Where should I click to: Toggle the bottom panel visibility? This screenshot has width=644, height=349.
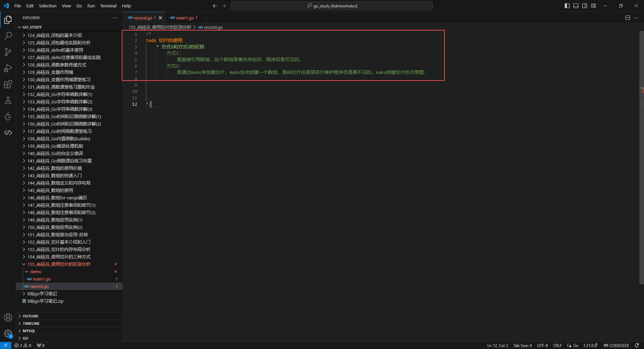pyautogui.click(x=576, y=6)
